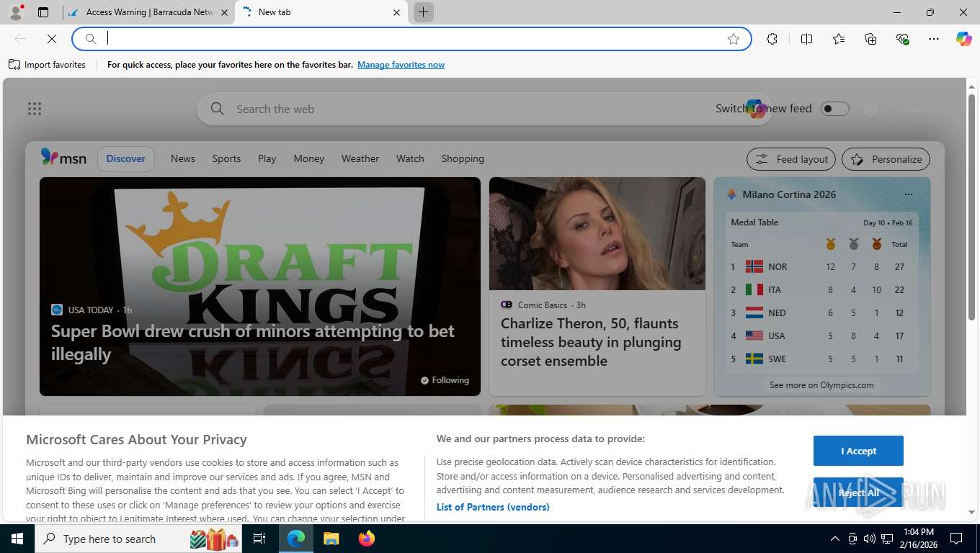Open the Sports section
The image size is (980, 553).
(x=226, y=158)
